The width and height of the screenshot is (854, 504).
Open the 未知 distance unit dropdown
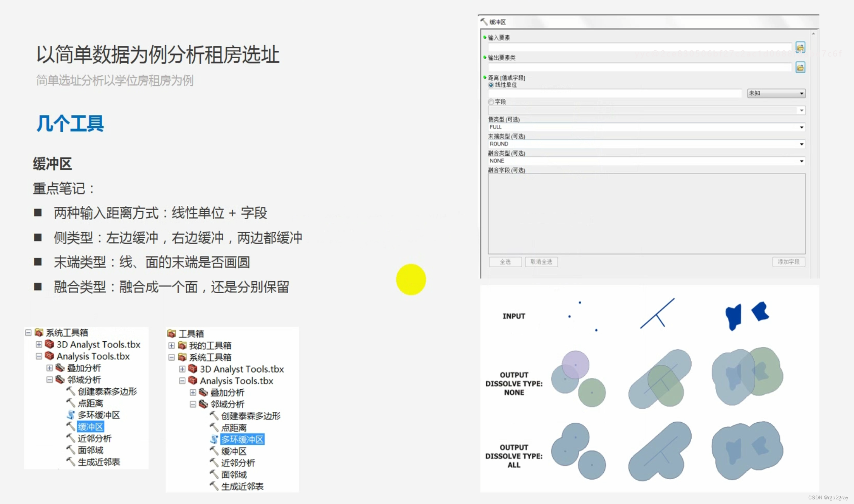coord(801,93)
